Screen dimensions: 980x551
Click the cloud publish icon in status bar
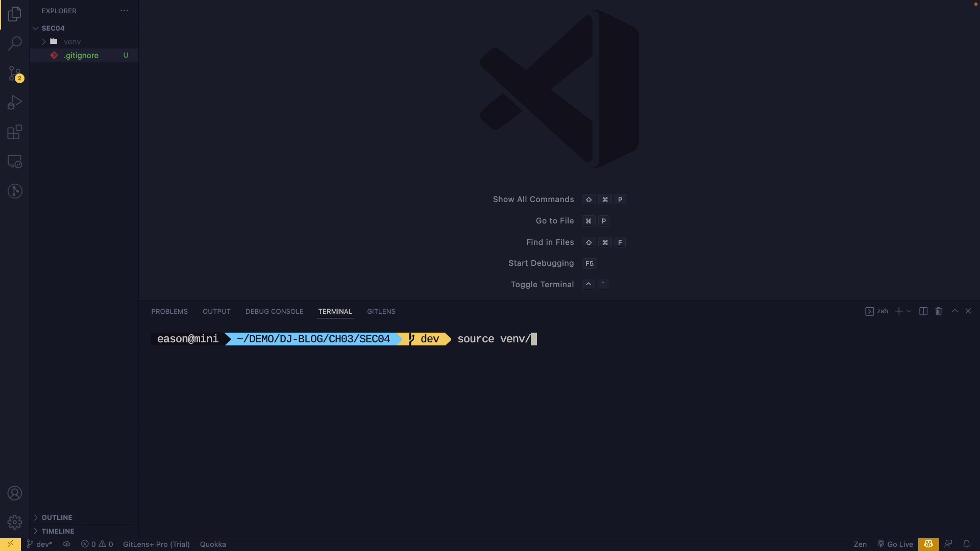[x=66, y=544]
